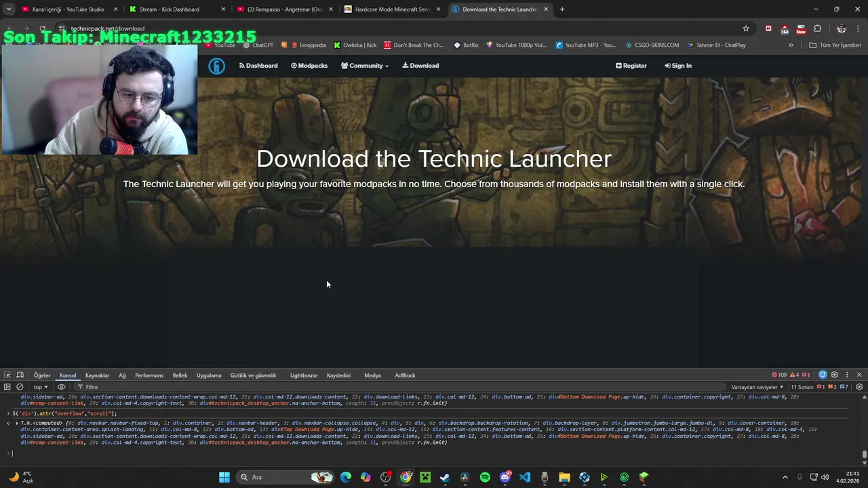Open the Minecraft creeper icon in taskbar
Image resolution: width=868 pixels, height=488 pixels.
(x=425, y=477)
